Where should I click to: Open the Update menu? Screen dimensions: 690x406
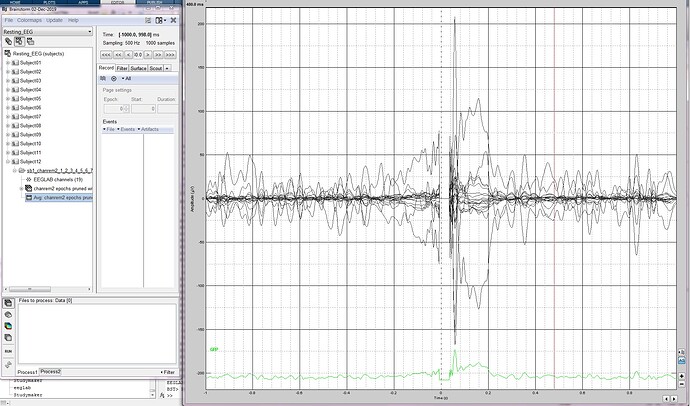click(x=54, y=20)
